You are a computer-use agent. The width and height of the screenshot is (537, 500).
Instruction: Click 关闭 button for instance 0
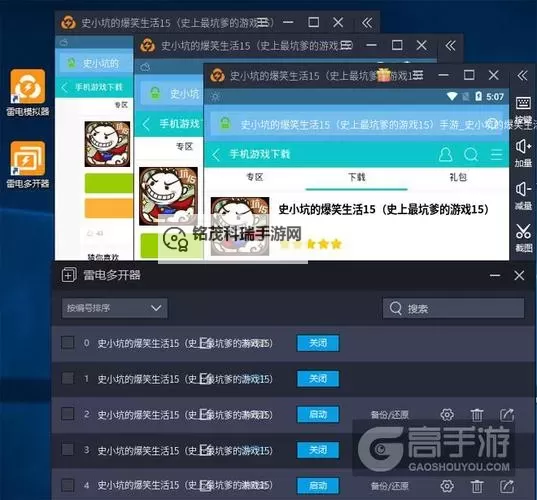point(318,343)
